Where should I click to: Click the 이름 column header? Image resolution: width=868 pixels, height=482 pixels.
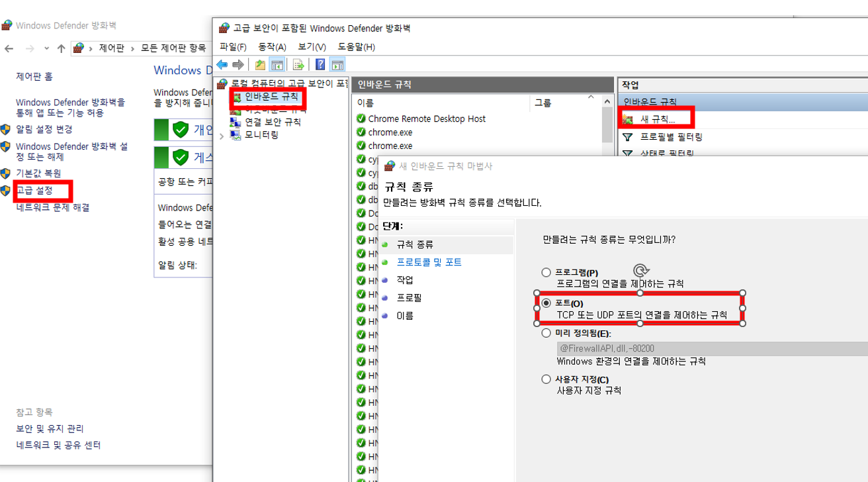(x=441, y=103)
